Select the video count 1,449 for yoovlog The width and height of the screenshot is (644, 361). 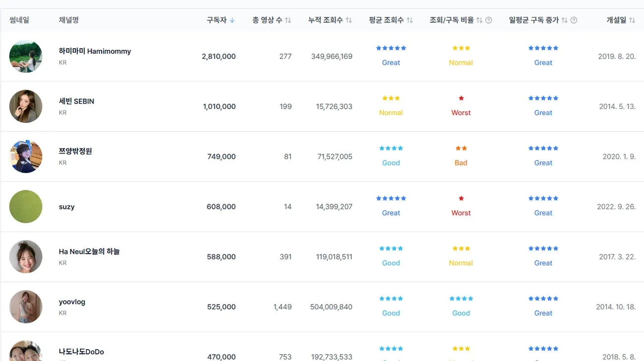(282, 307)
